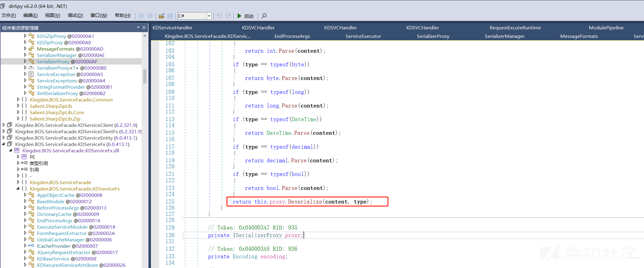Click the Open file toolbar icon
Viewport: 644px width, 268px height.
(162, 16)
